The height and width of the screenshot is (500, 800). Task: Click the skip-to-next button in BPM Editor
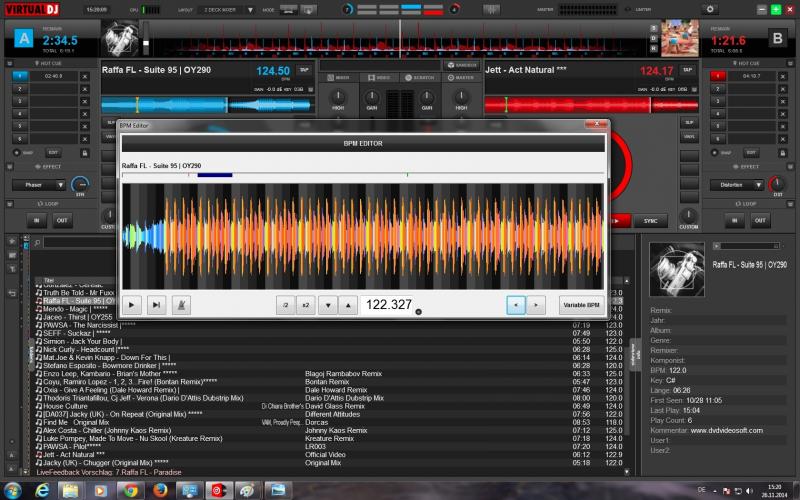pyautogui.click(x=157, y=305)
